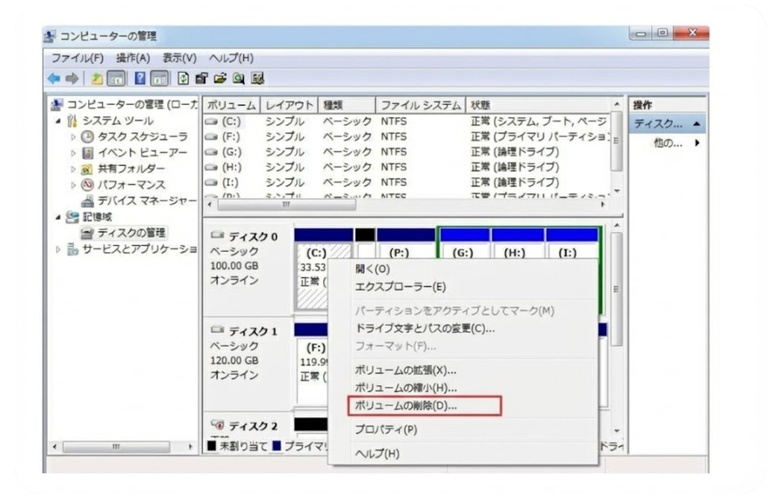Click the volume list horizontal scrollbar thumb

[287, 205]
